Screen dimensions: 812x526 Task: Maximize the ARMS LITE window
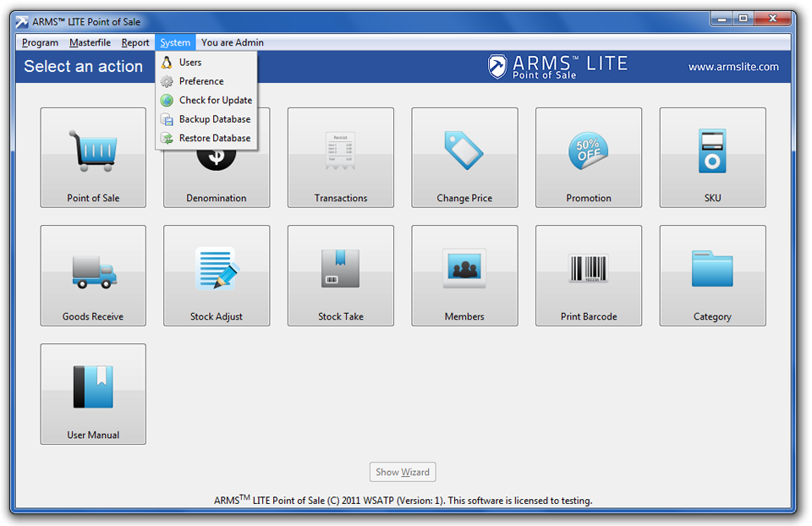743,19
